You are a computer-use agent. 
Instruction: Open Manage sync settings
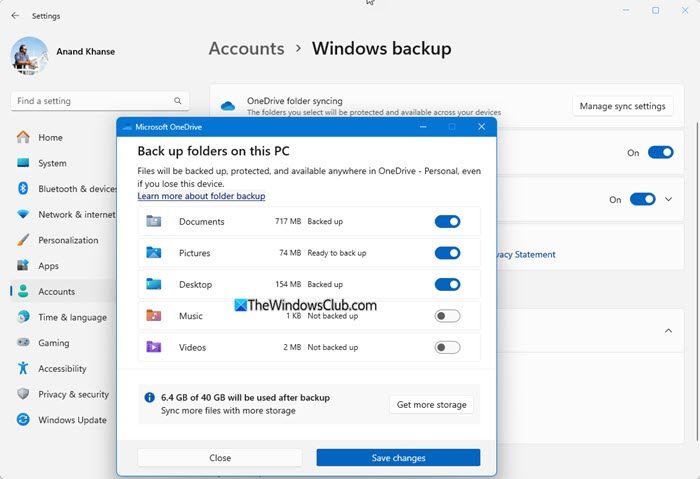click(x=622, y=106)
